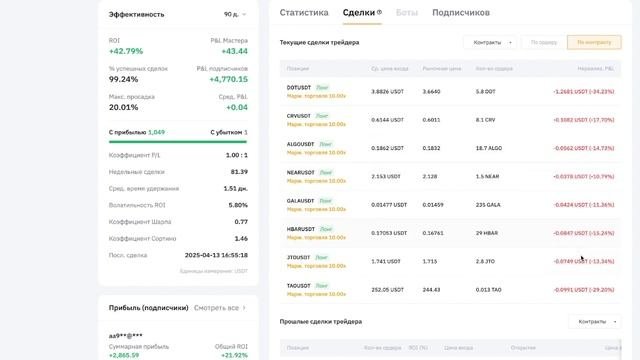Open the Подписчиков tab

point(461,13)
